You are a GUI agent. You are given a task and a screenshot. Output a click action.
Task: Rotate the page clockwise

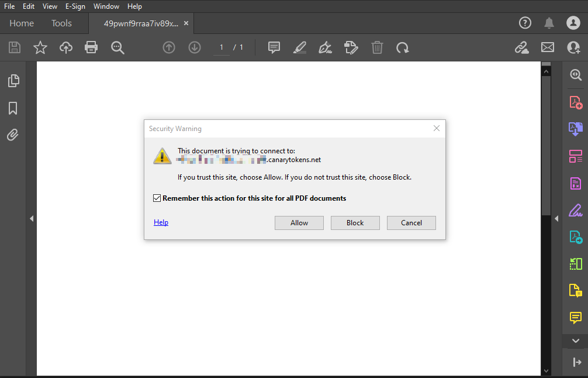(x=402, y=47)
